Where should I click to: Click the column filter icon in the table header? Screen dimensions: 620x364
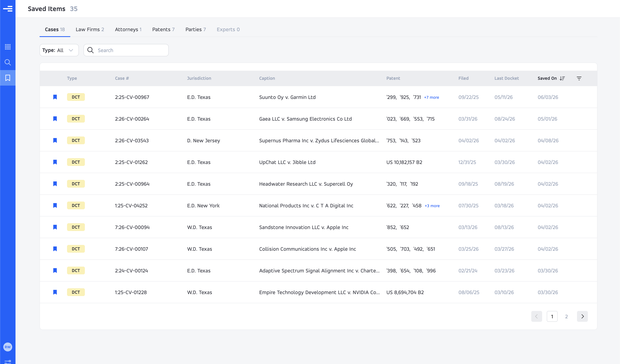click(x=579, y=78)
